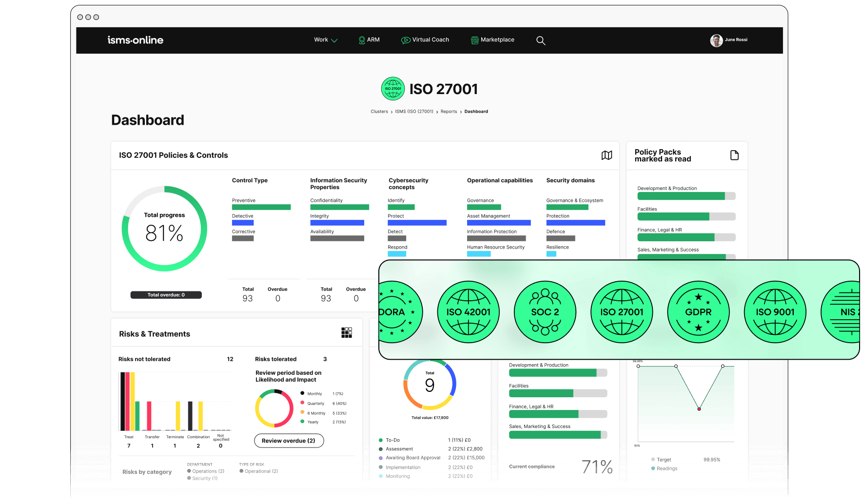Click the Development & Production progress bar

click(x=686, y=196)
